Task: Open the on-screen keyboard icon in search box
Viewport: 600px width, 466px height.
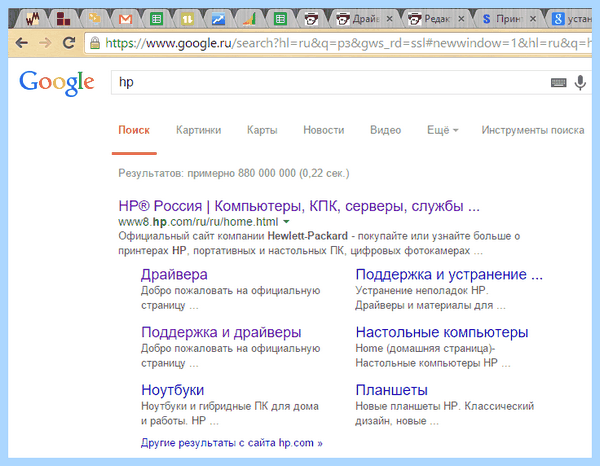Action: 558,82
